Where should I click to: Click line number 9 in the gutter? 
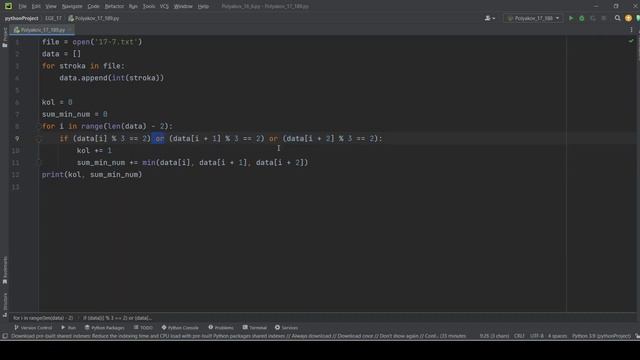[17, 138]
